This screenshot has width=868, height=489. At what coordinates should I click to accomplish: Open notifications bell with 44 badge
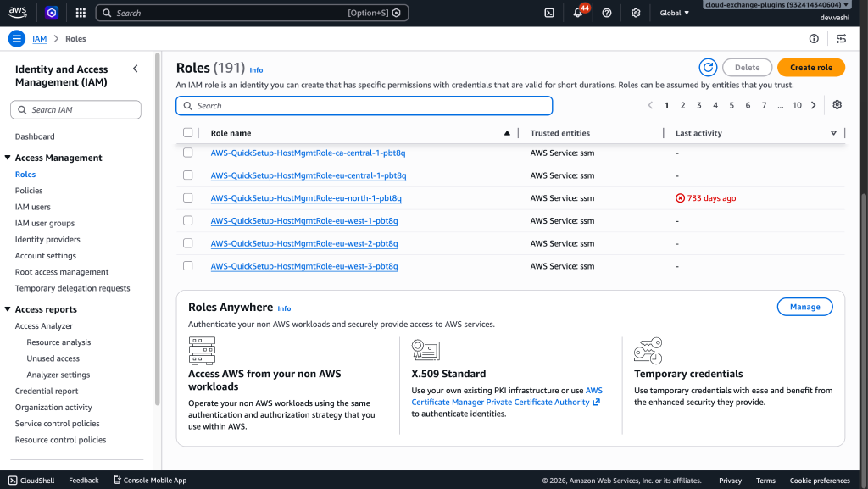click(x=578, y=13)
